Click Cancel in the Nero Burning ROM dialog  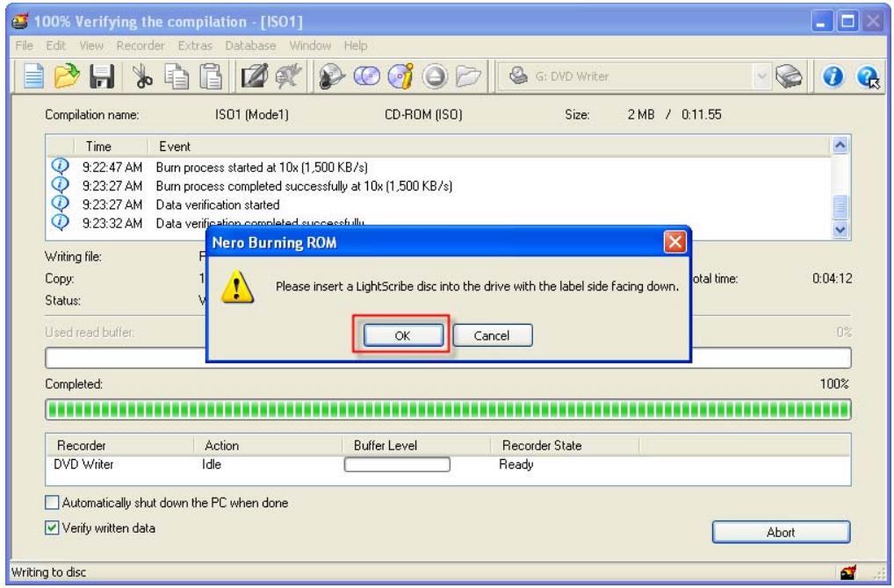coord(492,335)
